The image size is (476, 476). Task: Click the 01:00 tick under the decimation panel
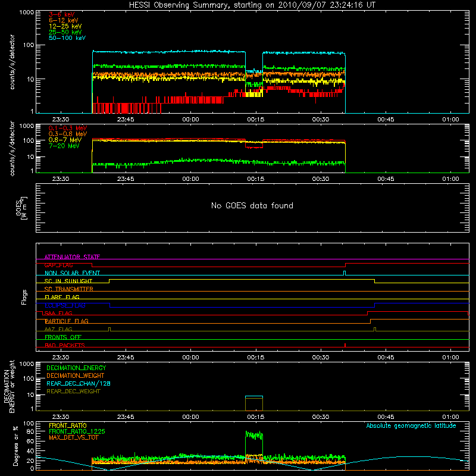(x=450, y=417)
